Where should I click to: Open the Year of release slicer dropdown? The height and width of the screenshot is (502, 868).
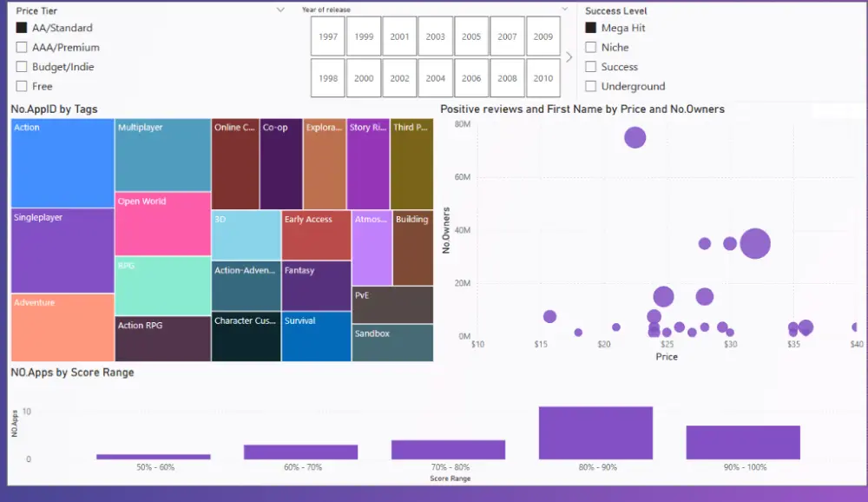coord(565,9)
